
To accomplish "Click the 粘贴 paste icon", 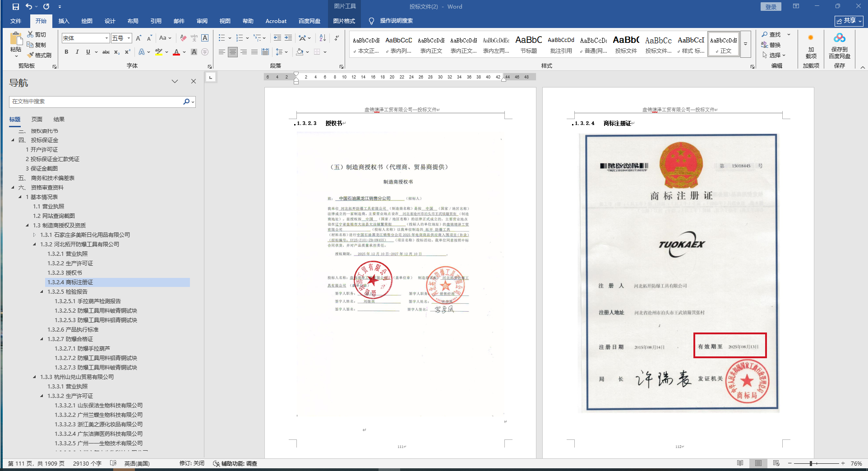I will click(x=16, y=39).
